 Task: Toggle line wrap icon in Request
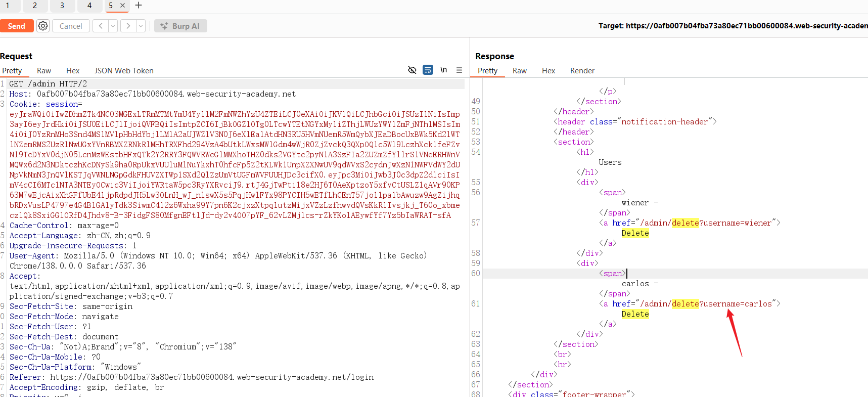[x=428, y=70]
